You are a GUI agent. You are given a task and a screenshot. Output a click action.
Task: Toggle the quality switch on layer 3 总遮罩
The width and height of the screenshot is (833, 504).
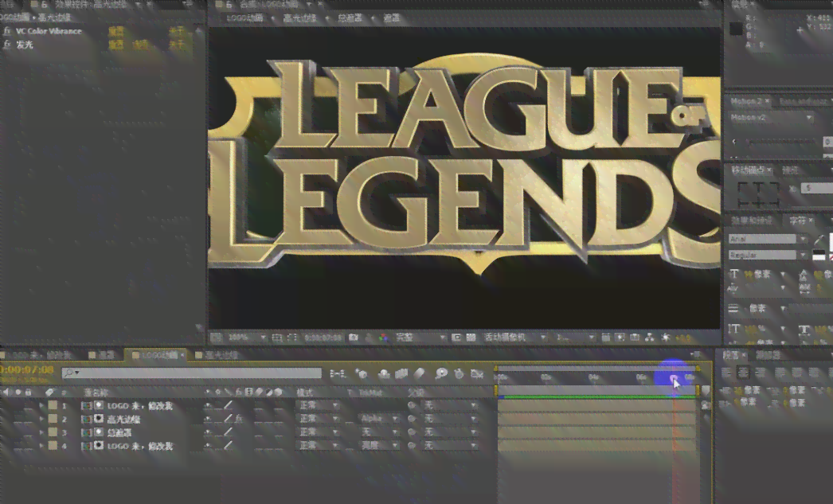228,432
